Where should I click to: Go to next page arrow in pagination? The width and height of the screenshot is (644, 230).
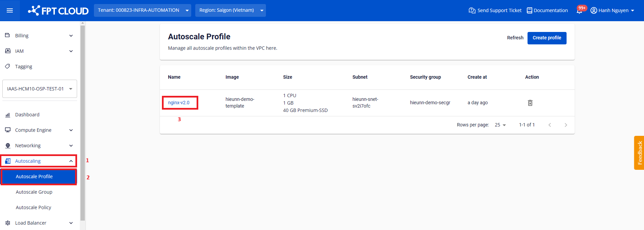tap(566, 125)
